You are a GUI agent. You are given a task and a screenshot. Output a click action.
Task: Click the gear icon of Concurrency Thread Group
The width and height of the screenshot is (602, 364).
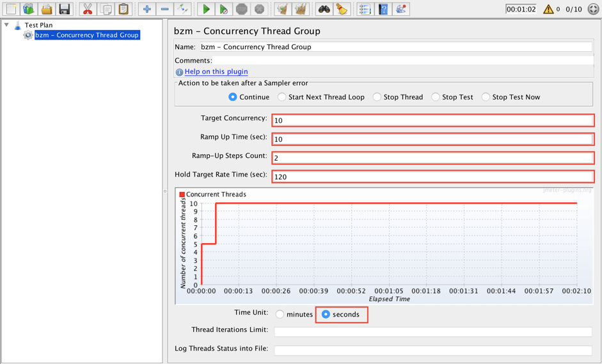[x=28, y=35]
